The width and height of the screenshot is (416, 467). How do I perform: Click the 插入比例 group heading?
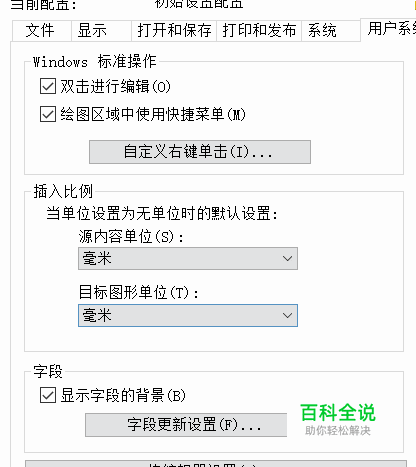coord(63,192)
